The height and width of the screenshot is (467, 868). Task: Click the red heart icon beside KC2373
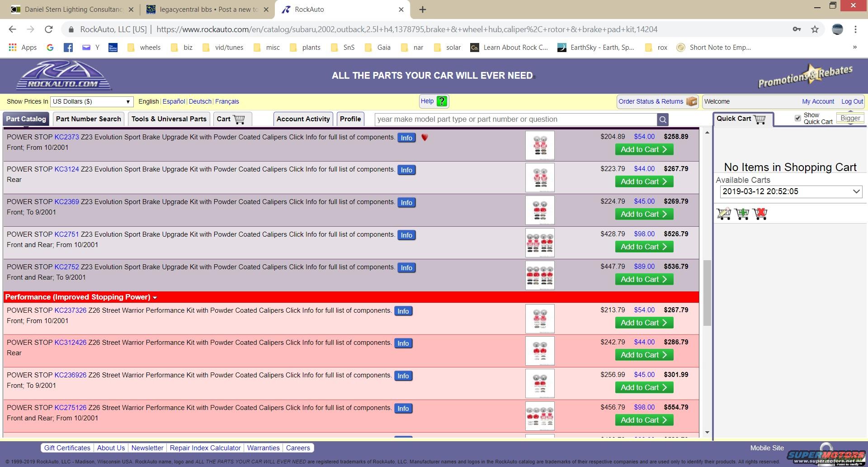coord(425,138)
